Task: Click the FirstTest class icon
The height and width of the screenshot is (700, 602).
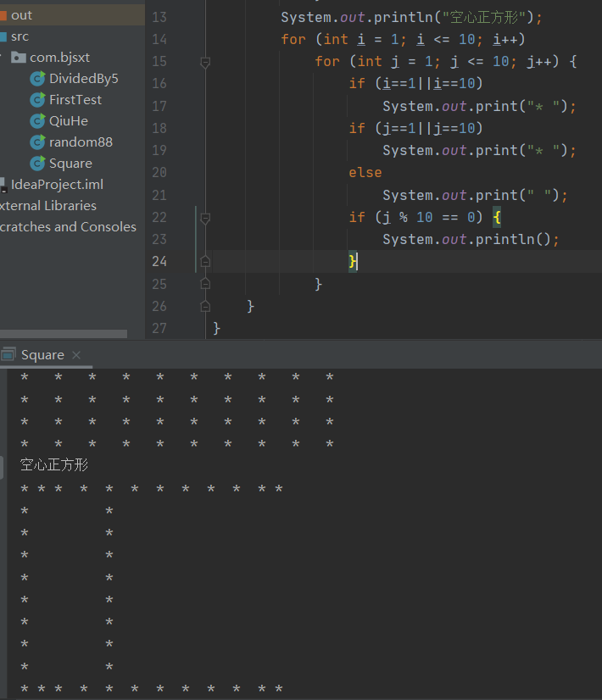Action: tap(38, 99)
